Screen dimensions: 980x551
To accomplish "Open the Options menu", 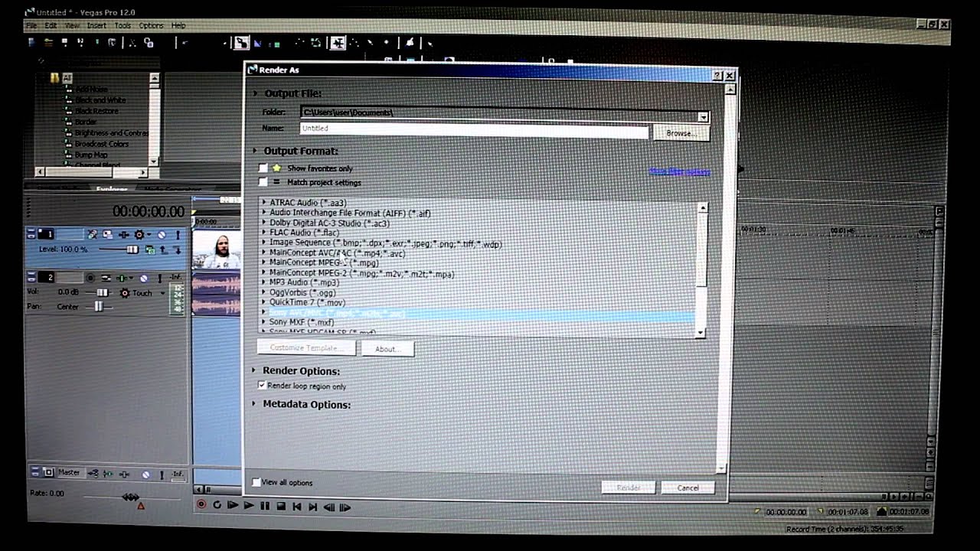I will click(151, 25).
